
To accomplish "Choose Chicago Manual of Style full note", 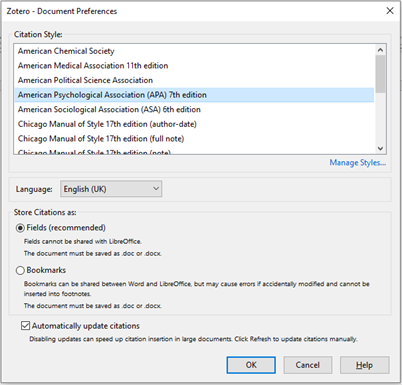I will pyautogui.click(x=194, y=139).
